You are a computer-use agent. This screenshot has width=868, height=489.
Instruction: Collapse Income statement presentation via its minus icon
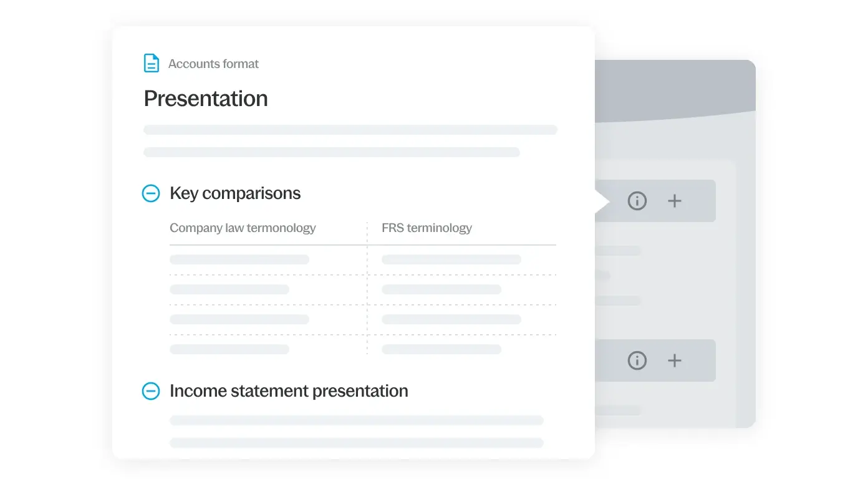(x=151, y=391)
